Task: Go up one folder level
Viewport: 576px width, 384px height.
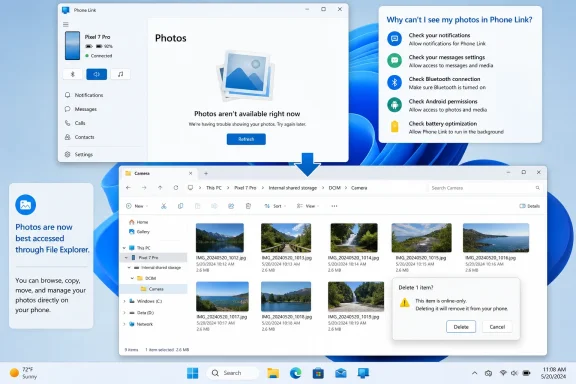Action: click(160, 188)
